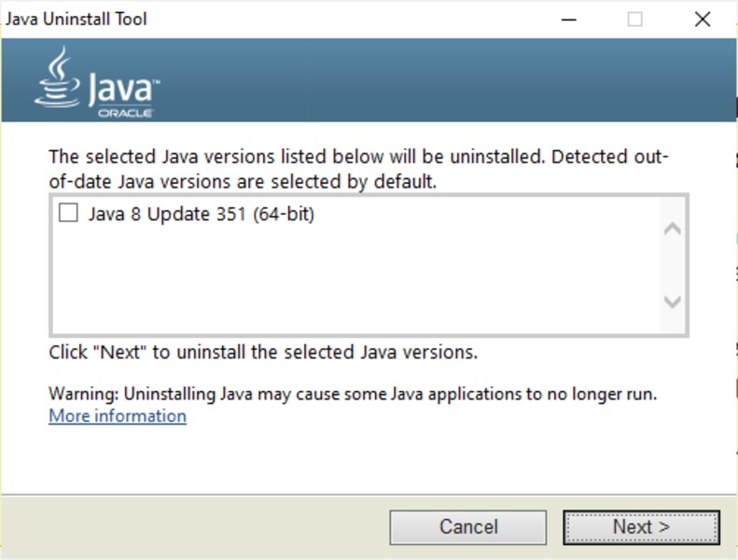This screenshot has width=738, height=560.
Task: Minimize the Java Uninstall Tool window
Action: point(567,19)
